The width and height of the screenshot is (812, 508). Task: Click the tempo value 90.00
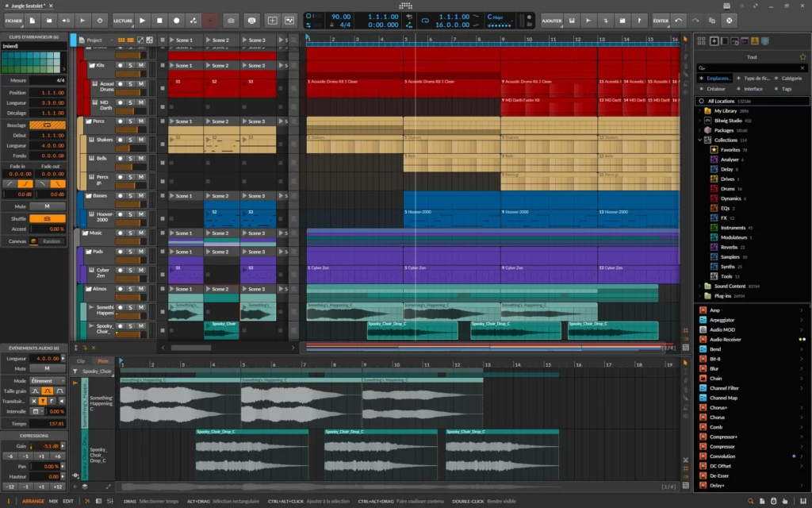tap(340, 17)
